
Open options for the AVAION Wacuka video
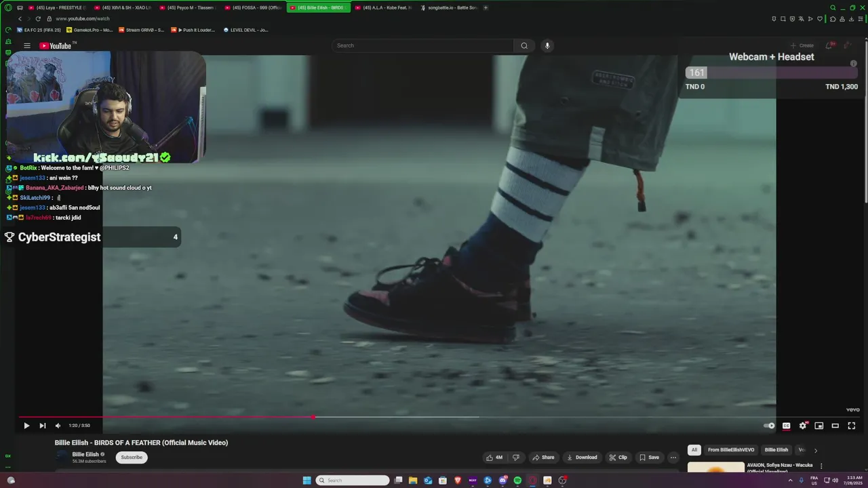pyautogui.click(x=821, y=466)
